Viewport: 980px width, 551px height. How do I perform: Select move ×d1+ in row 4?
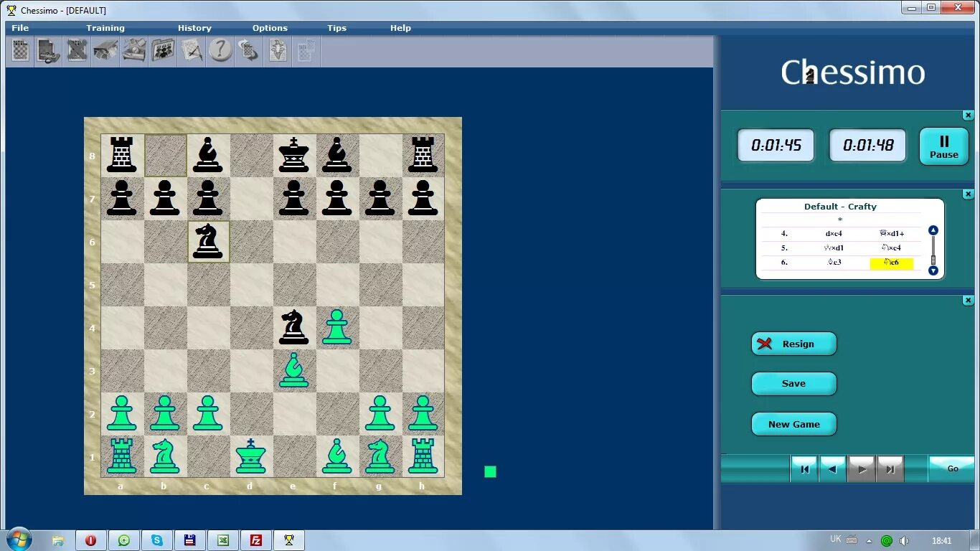point(891,233)
